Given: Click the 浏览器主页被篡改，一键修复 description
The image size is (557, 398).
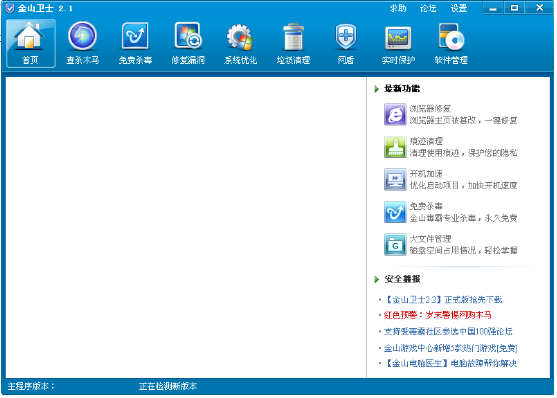Looking at the screenshot, I should [x=464, y=120].
